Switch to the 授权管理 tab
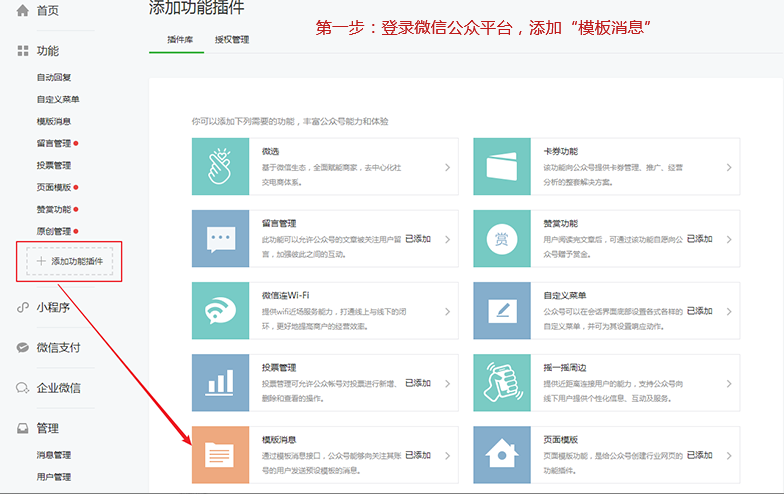This screenshot has height=494, width=784. (x=232, y=40)
